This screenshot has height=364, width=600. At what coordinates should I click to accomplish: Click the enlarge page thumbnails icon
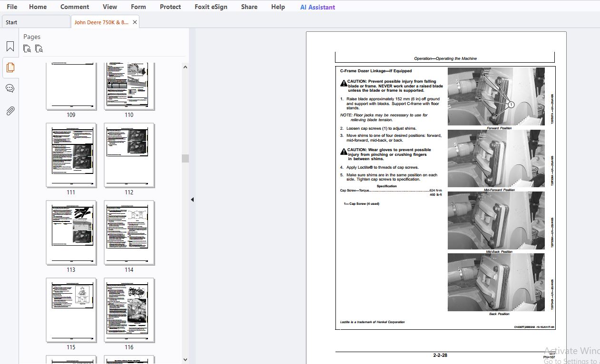click(x=27, y=48)
